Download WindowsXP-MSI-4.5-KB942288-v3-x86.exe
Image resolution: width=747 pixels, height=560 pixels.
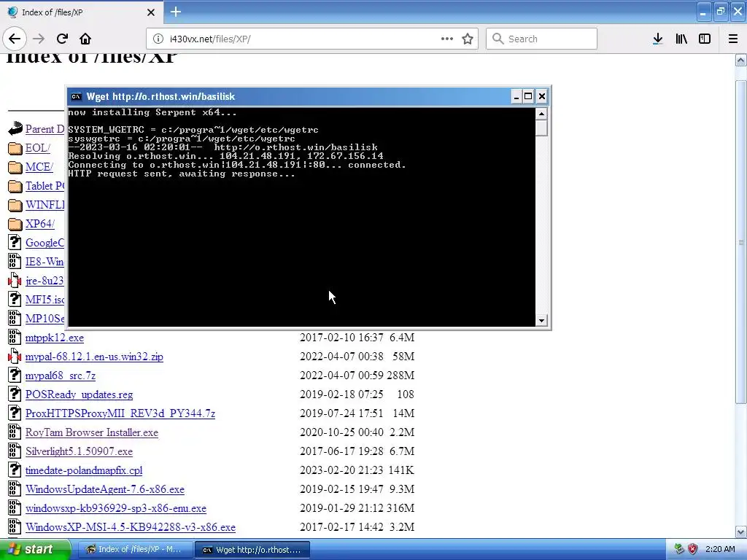[131, 528]
